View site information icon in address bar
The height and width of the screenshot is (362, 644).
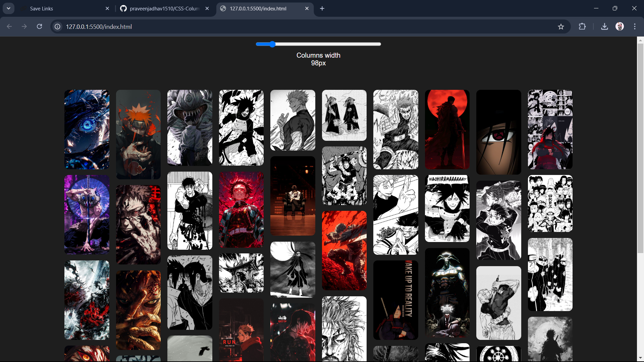[x=58, y=26]
